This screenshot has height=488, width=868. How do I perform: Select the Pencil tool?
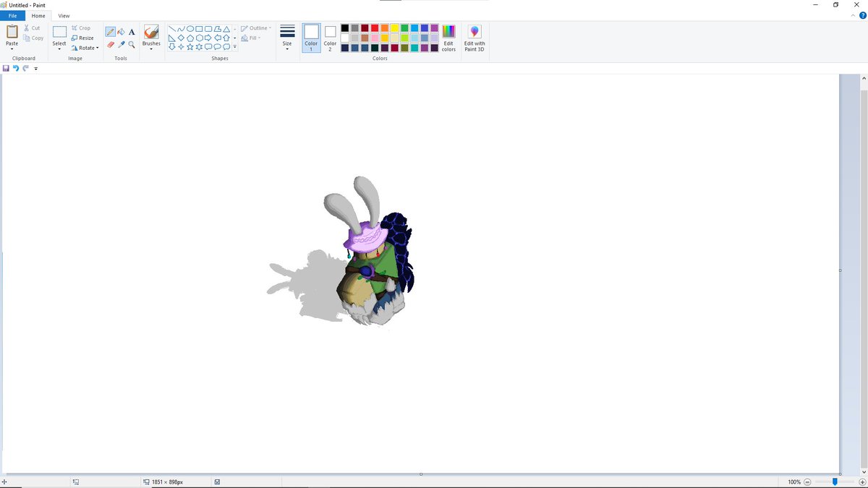(110, 32)
